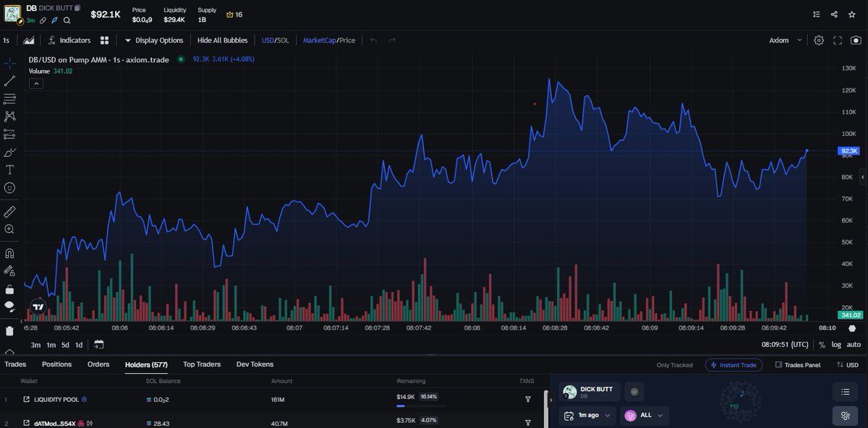
Task: Share the token via share icon
Action: click(834, 14)
